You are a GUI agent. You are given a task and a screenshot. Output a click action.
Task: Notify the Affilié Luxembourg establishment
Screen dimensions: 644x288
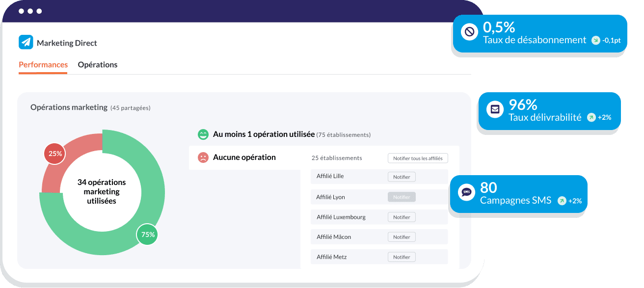(x=402, y=217)
